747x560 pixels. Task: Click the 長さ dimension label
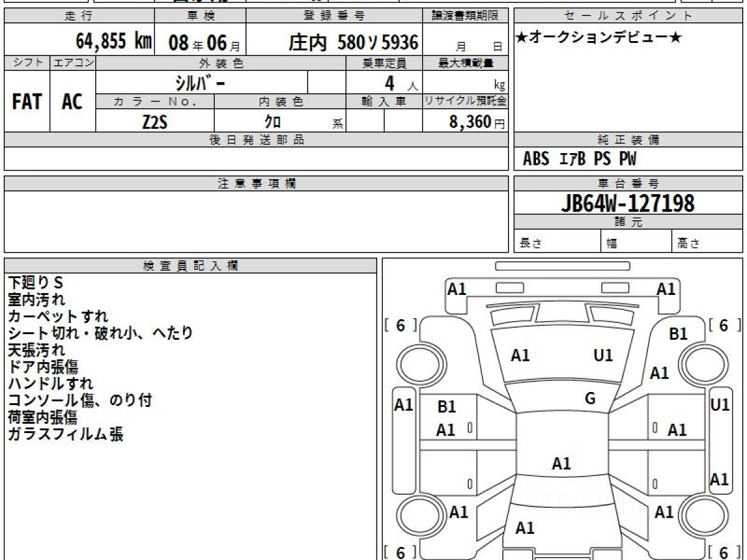[531, 244]
